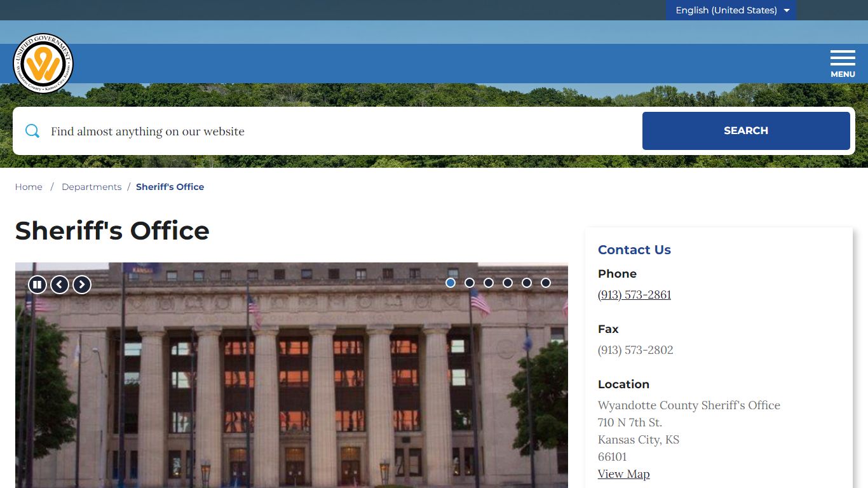The width and height of the screenshot is (868, 488).
Task: Jump to fourth carousel slide dot
Action: (x=508, y=283)
